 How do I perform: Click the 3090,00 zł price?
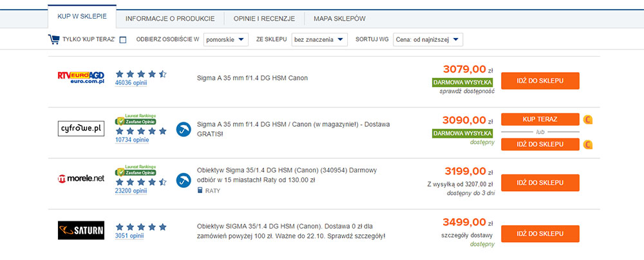[x=468, y=120]
